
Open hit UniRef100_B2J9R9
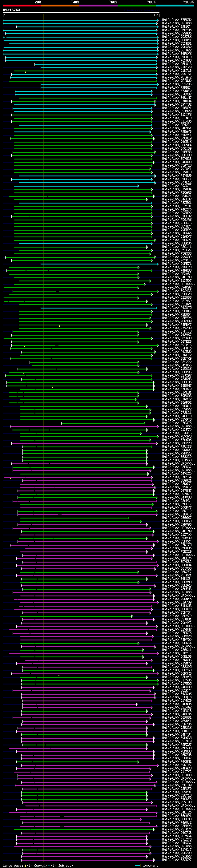click(x=176, y=111)
